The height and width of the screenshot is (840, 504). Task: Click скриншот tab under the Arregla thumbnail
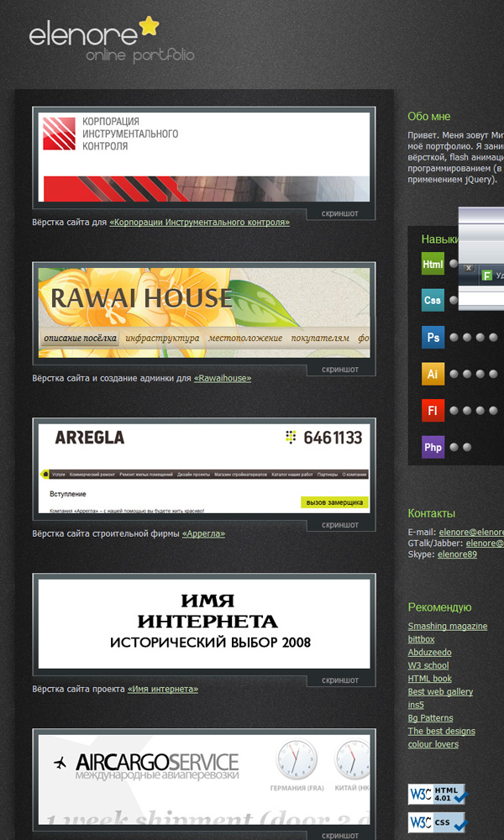point(340,525)
